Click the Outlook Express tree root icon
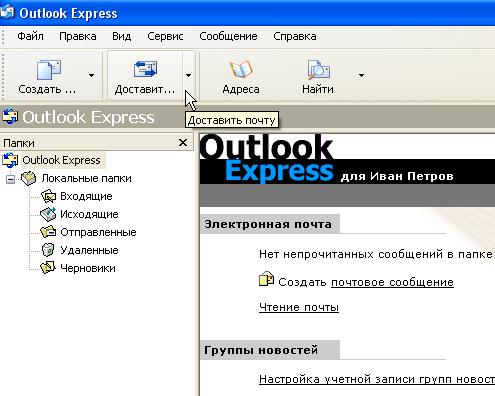Image resolution: width=495 pixels, height=396 pixels. pyautogui.click(x=10, y=160)
